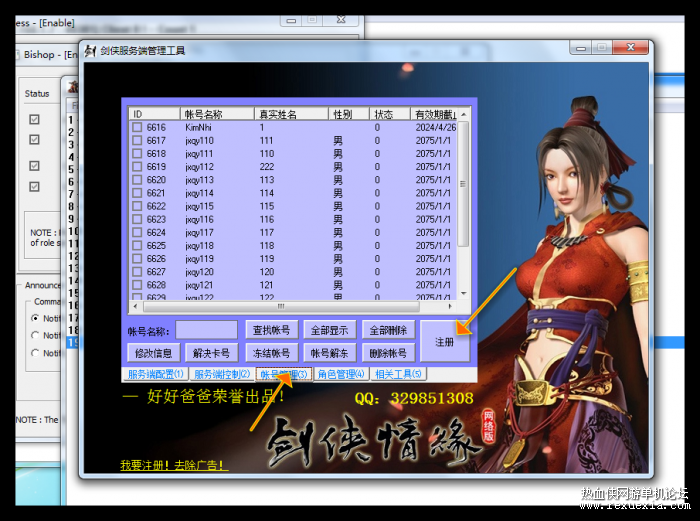700x521 pixels.
Task: Tick the checkbox for account ID 6621
Action: [x=137, y=193]
